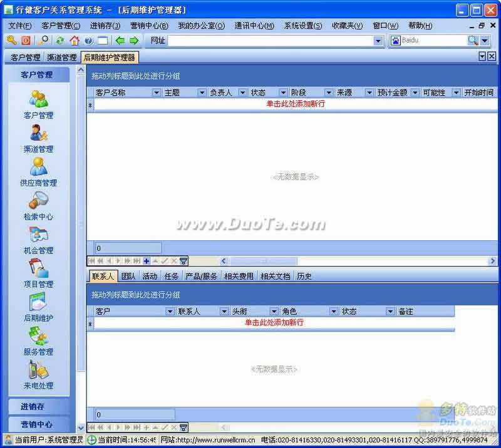Click the green refresh icon
The width and height of the screenshot is (501, 448).
tap(59, 41)
